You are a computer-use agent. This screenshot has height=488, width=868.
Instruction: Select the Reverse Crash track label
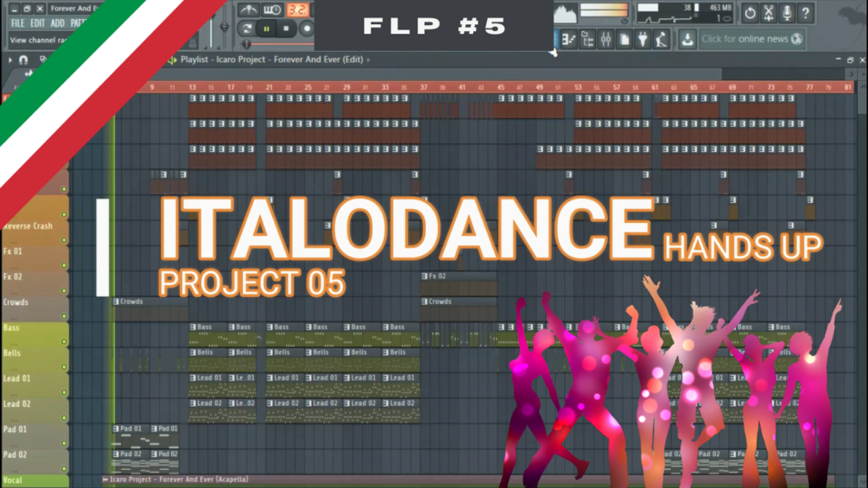(28, 226)
